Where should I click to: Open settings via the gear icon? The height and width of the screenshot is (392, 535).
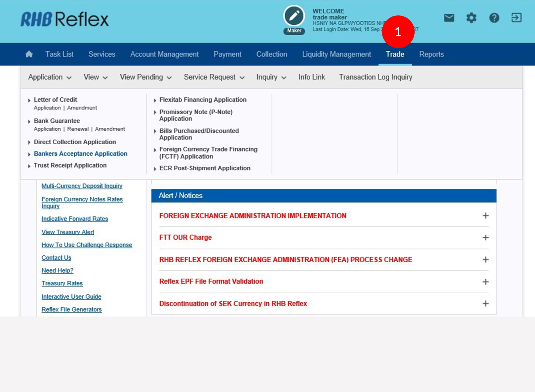pyautogui.click(x=471, y=18)
